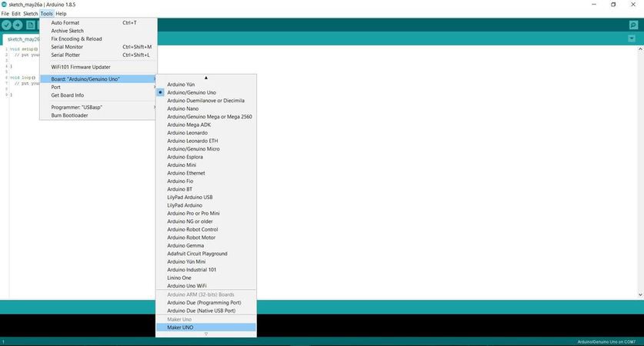
Task: Select Arduino/Genuino Micro board
Action: (x=205, y=149)
